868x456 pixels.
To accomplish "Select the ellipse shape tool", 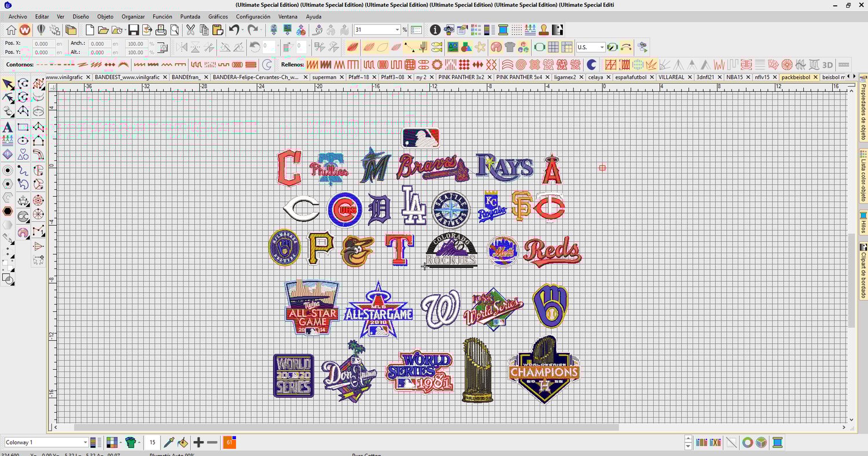I will pyautogui.click(x=23, y=141).
